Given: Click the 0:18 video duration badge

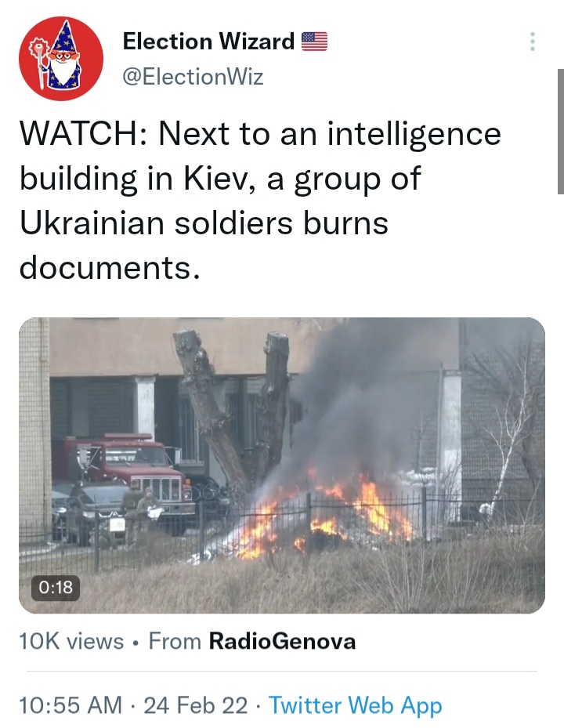Looking at the screenshot, I should [56, 587].
